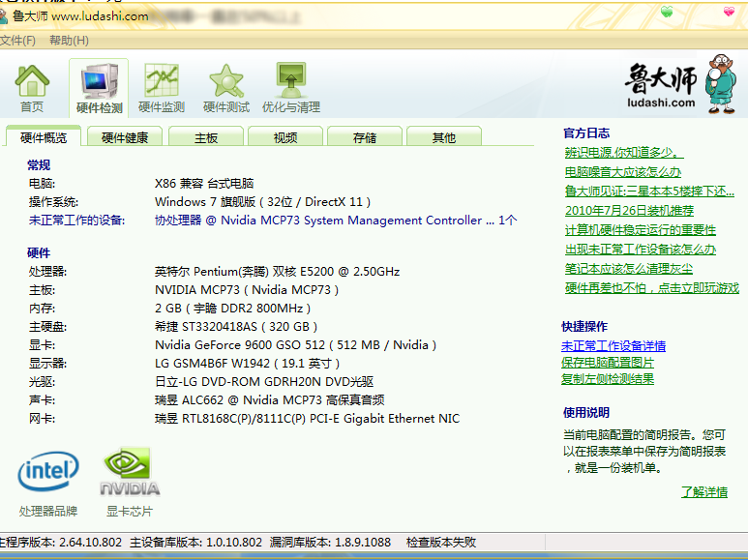
Task: Click the OS value Windows 7 旗舰版
Action: [263, 202]
